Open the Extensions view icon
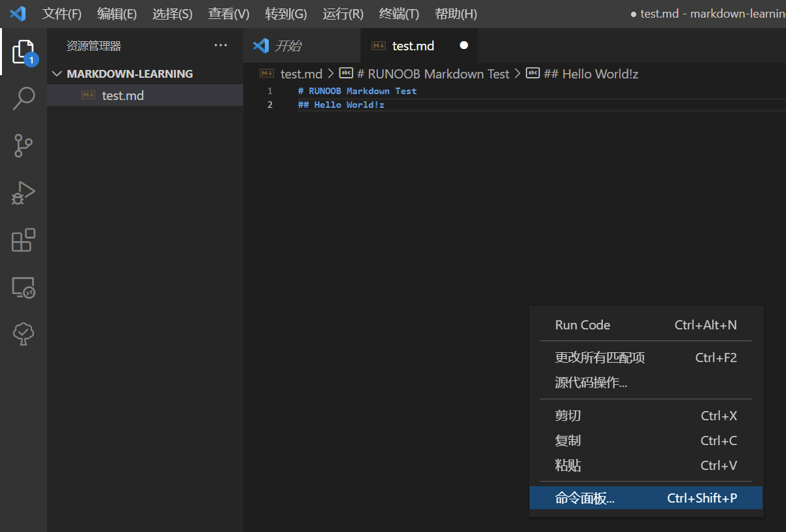The height and width of the screenshot is (532, 786). (24, 240)
